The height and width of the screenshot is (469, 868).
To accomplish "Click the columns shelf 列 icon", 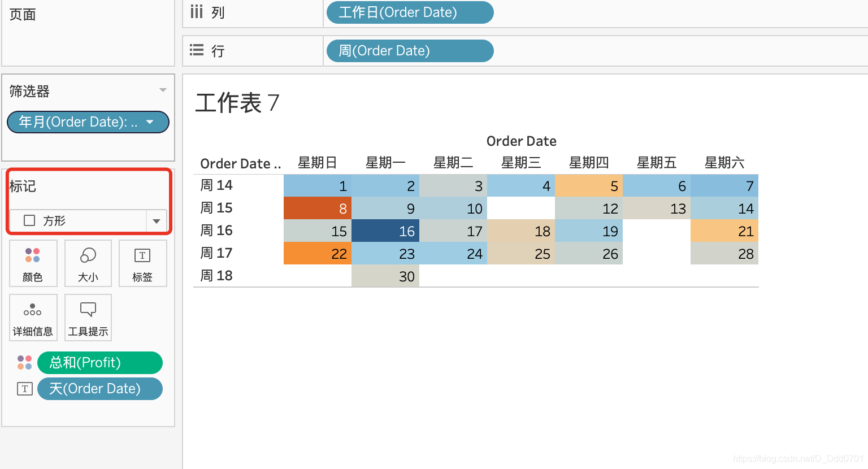I will click(x=197, y=12).
